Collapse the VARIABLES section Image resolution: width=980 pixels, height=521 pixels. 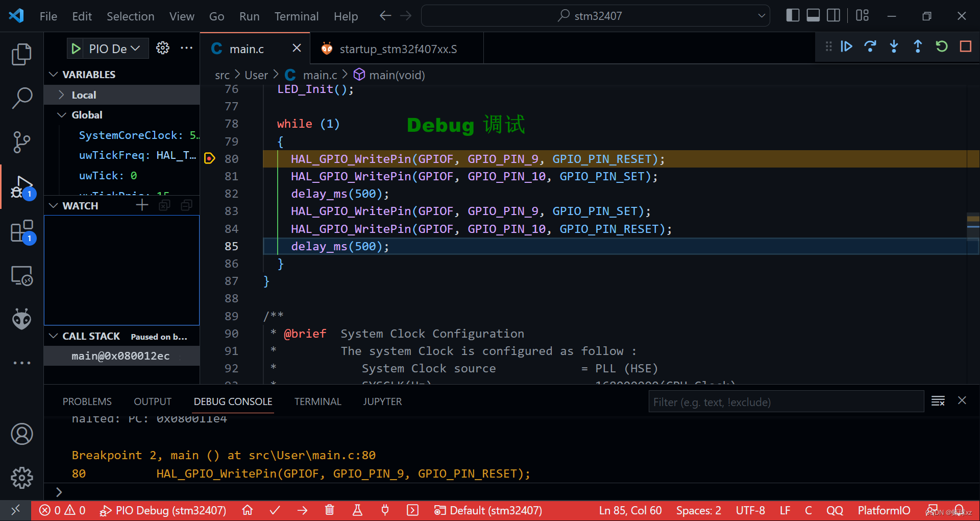pos(54,74)
